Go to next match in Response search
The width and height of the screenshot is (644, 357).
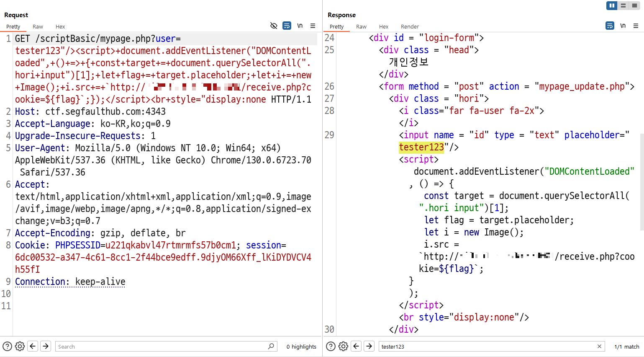(369, 346)
